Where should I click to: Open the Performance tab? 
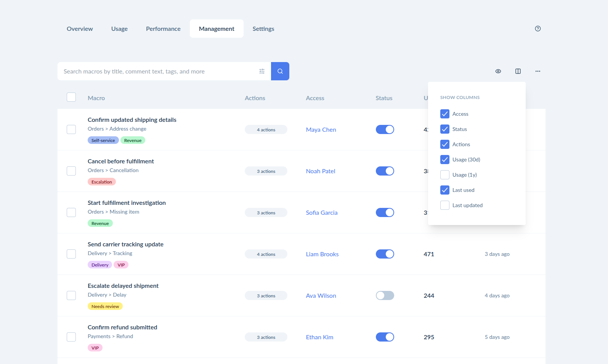click(163, 29)
